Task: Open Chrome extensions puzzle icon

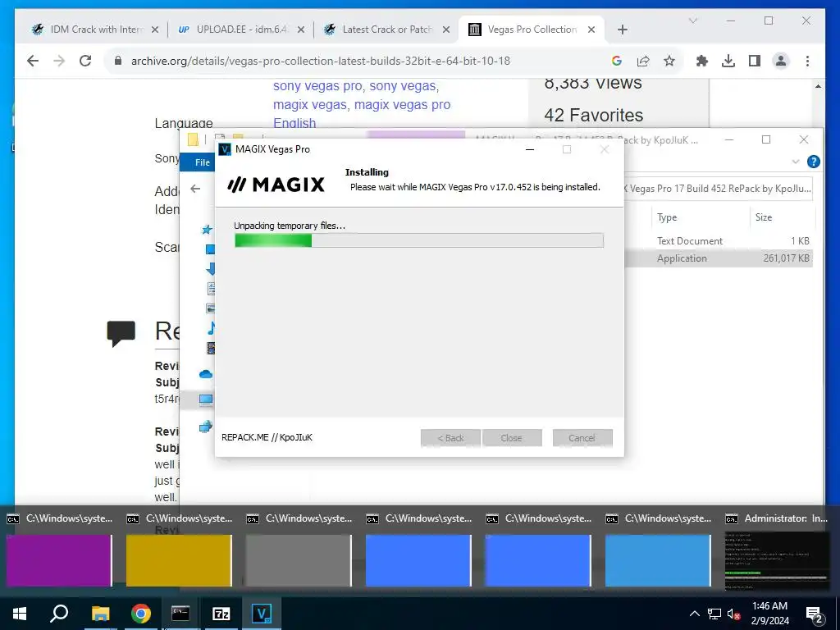Action: [x=702, y=61]
